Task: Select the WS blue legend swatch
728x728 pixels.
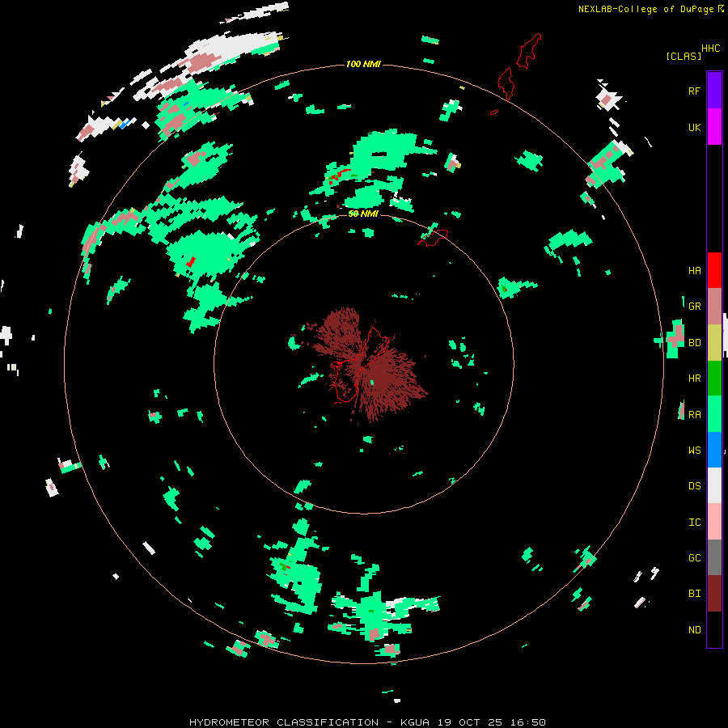Action: [x=714, y=450]
